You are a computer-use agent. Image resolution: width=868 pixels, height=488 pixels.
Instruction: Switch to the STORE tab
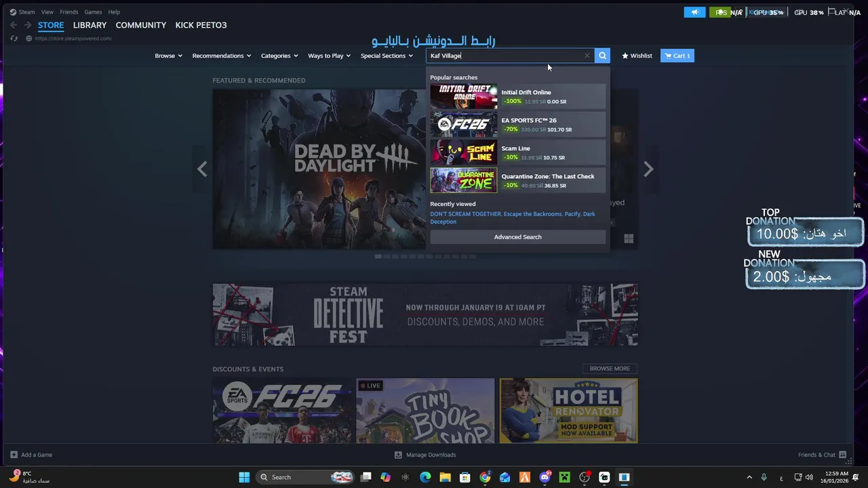coord(51,25)
